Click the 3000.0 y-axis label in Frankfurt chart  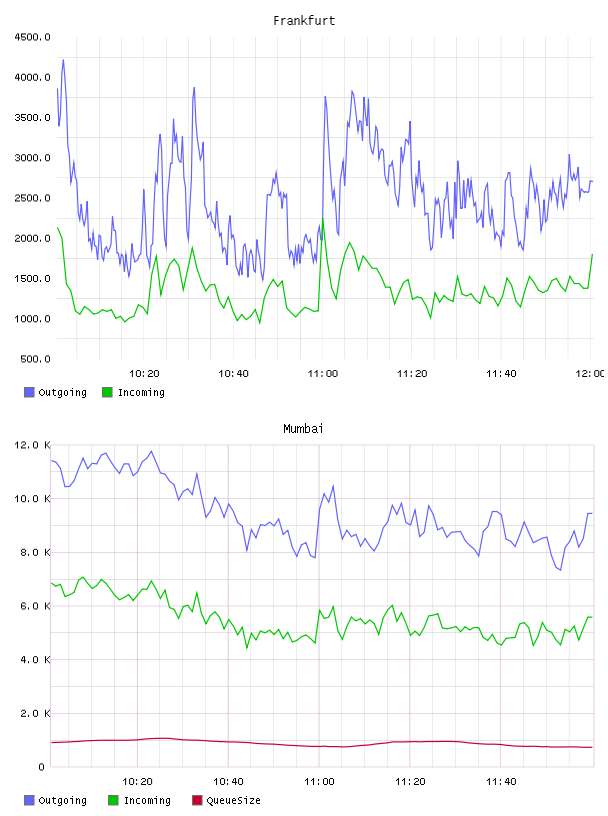coord(32,158)
